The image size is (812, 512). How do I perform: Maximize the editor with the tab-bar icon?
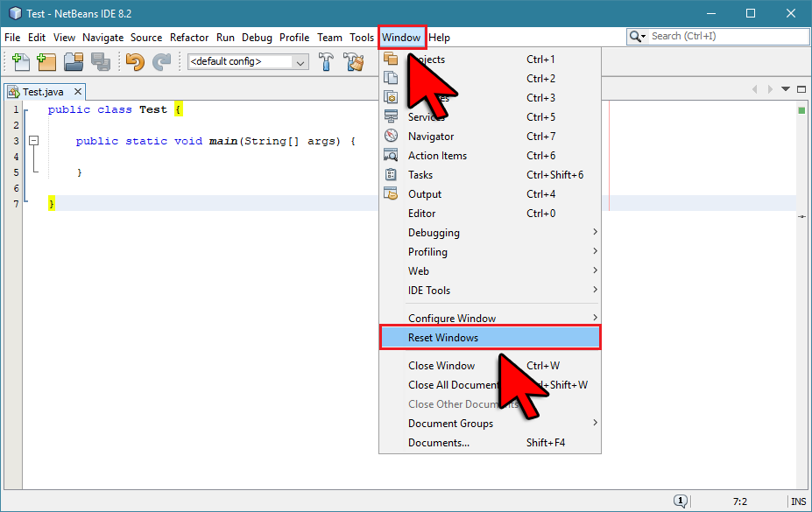[x=801, y=89]
